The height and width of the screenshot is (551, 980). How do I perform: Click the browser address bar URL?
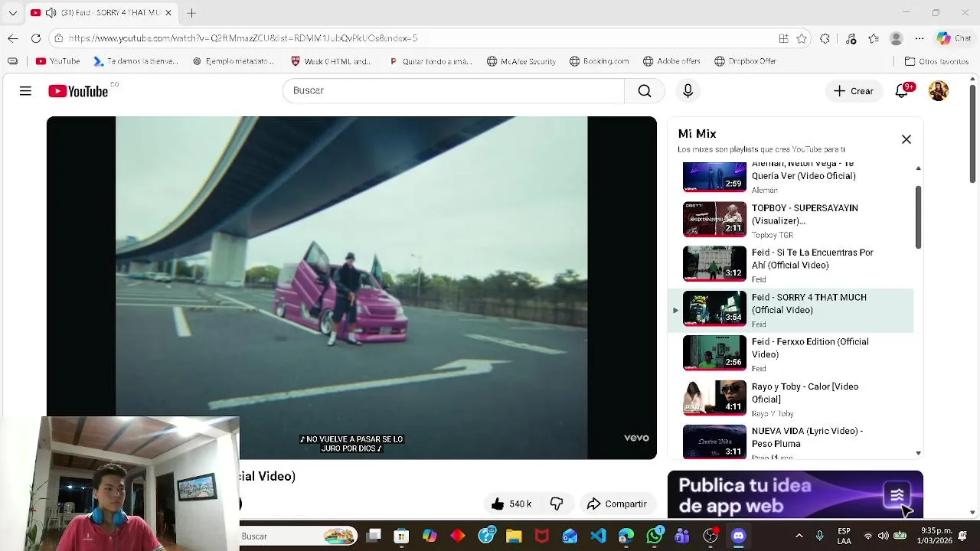(243, 38)
